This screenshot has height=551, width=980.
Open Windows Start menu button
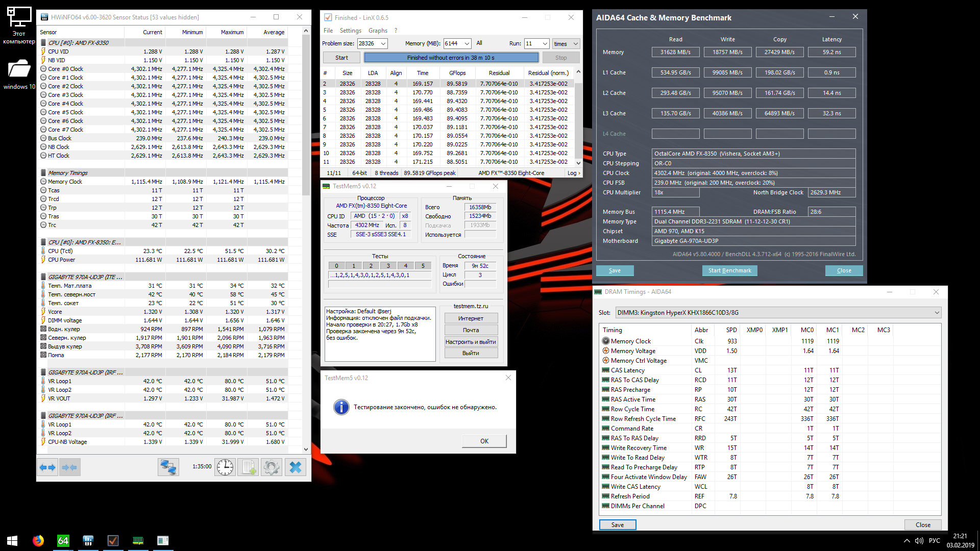click(13, 541)
